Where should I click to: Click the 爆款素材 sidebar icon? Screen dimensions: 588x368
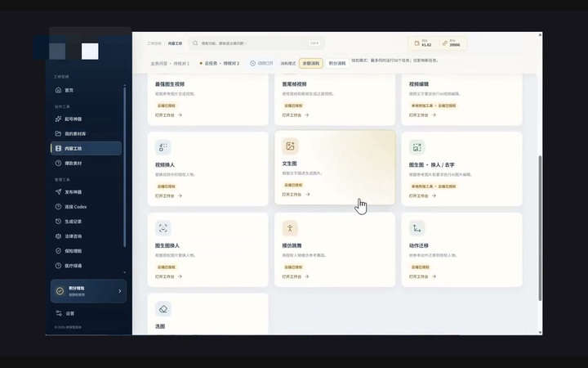[x=58, y=163]
